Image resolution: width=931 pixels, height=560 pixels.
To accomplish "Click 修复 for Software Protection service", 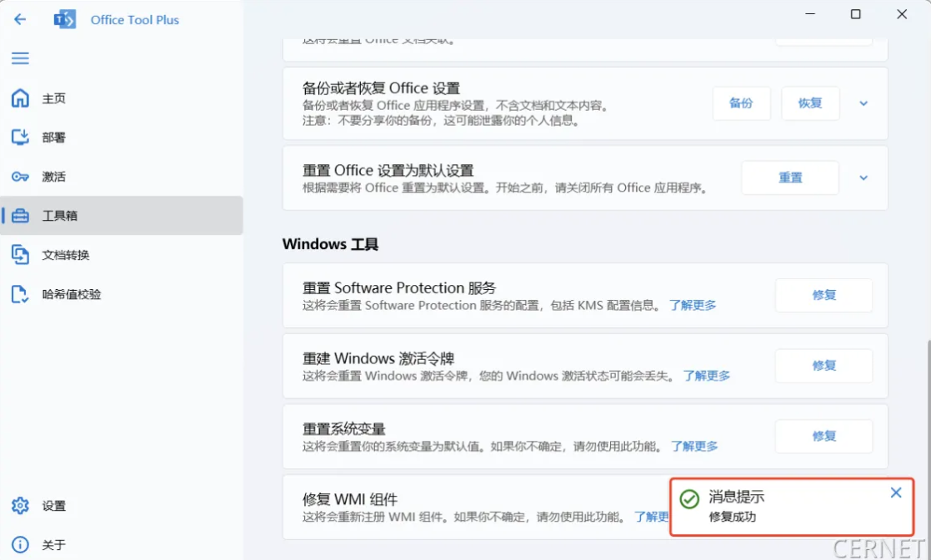I will click(x=823, y=295).
